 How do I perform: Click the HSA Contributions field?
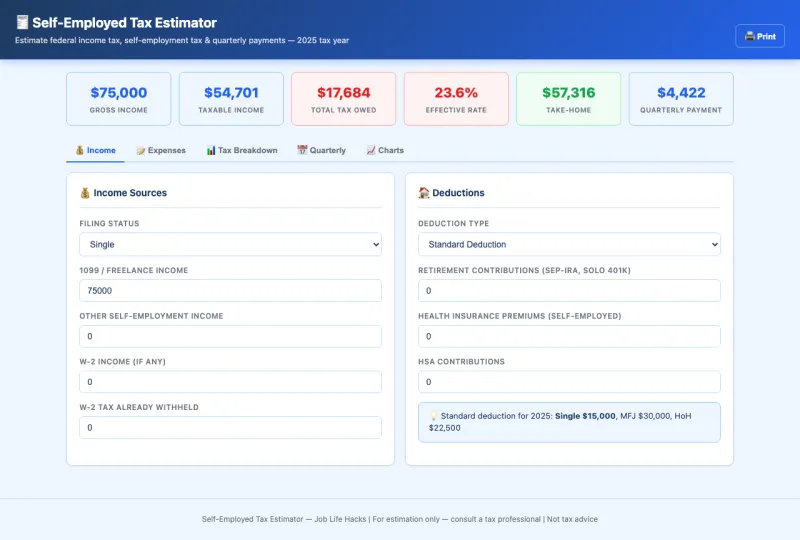point(569,382)
